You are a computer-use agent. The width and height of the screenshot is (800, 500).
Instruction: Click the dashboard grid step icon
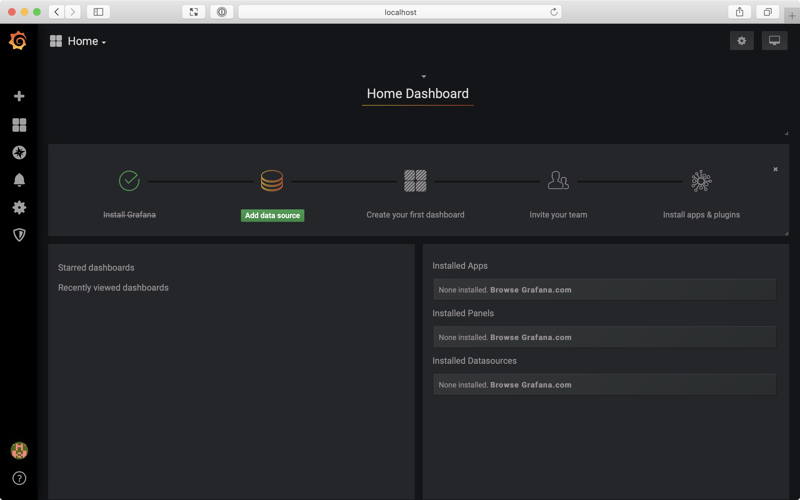point(415,181)
